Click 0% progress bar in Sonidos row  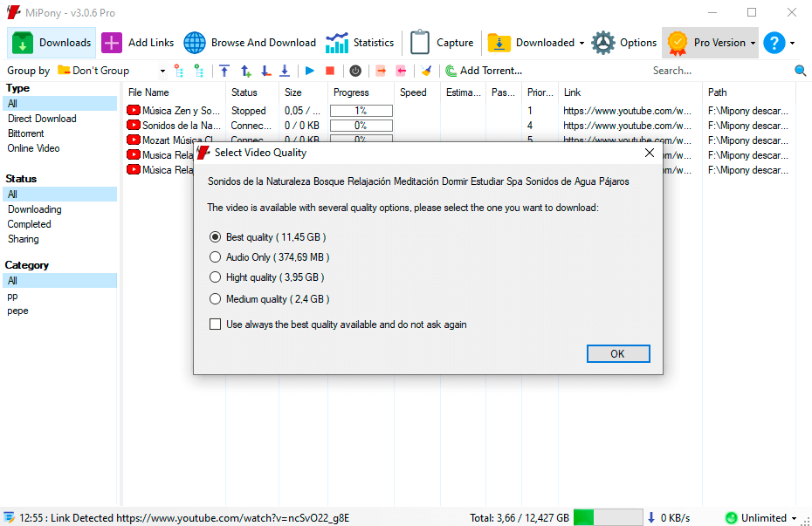pyautogui.click(x=361, y=126)
